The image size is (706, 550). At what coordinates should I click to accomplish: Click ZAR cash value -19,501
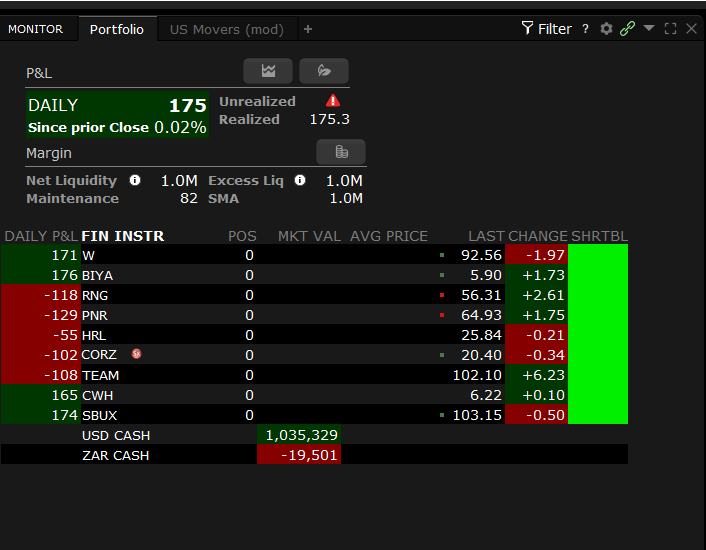point(299,455)
